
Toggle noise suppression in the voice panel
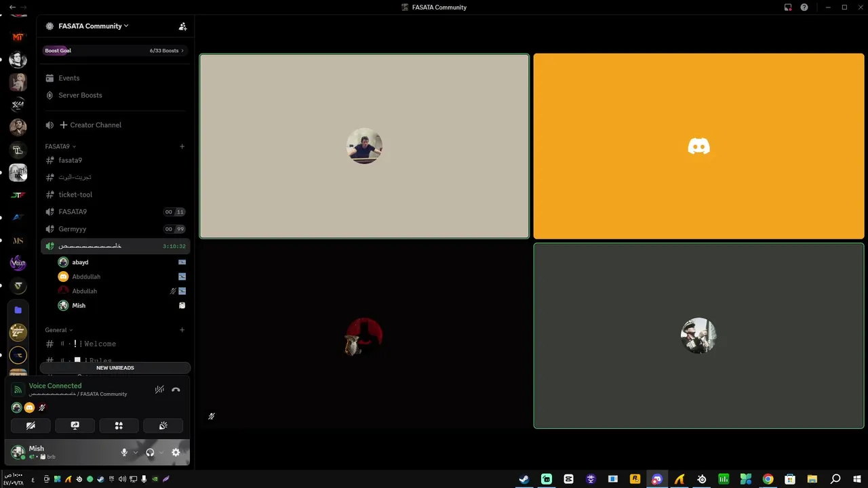(x=159, y=390)
